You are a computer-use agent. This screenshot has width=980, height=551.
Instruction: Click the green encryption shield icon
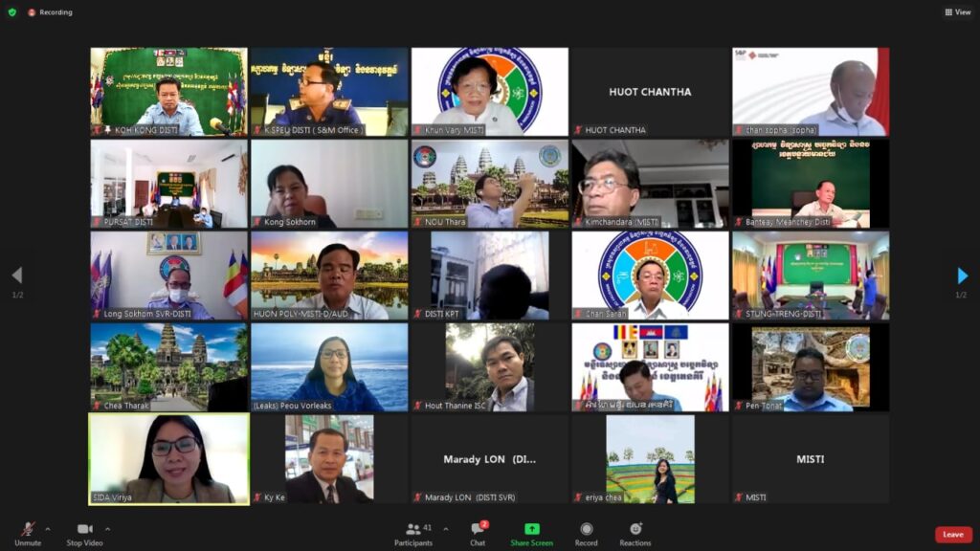[x=11, y=12]
